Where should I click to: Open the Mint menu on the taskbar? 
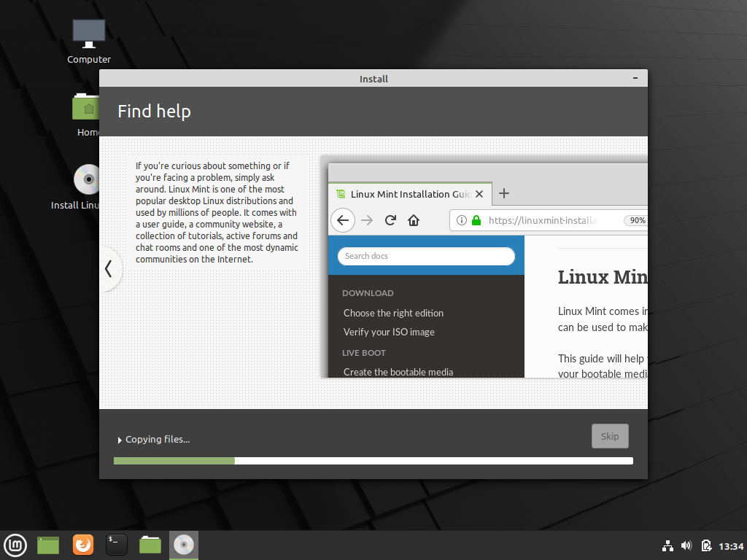15,545
